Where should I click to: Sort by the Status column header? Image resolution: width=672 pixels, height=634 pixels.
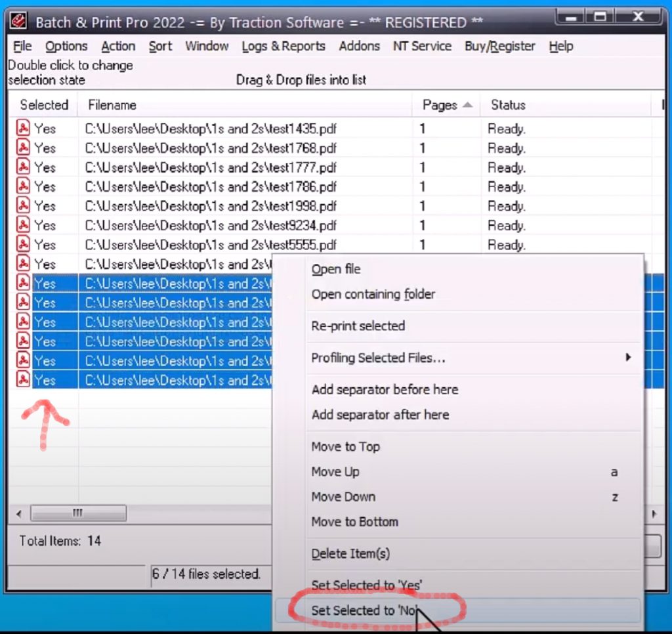(566, 105)
